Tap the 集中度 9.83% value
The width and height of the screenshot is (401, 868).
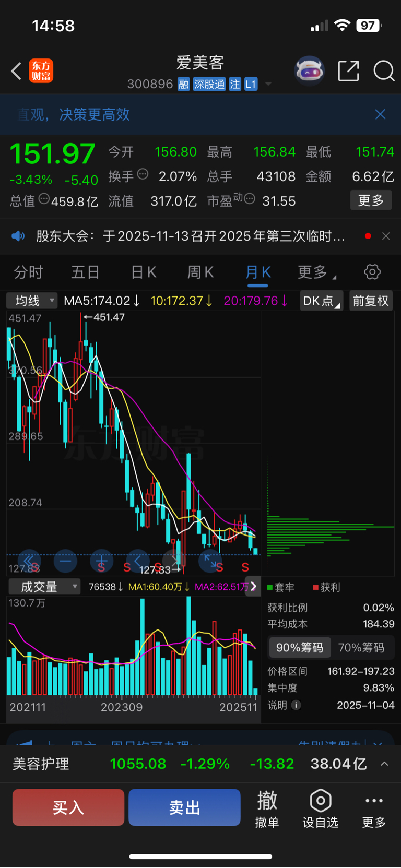pyautogui.click(x=379, y=688)
